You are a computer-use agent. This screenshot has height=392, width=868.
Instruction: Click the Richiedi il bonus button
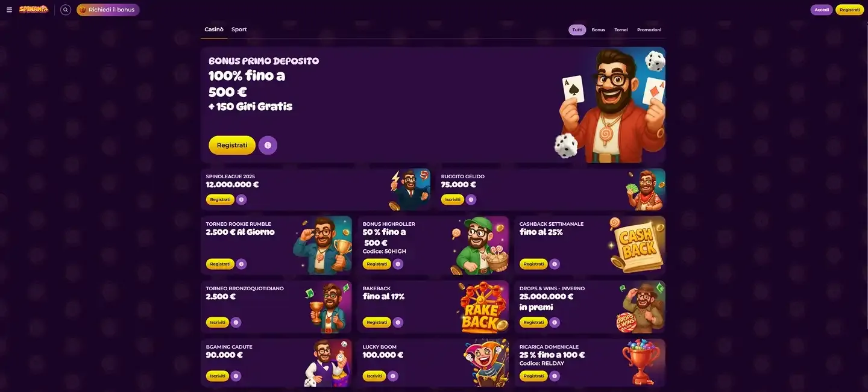point(108,10)
